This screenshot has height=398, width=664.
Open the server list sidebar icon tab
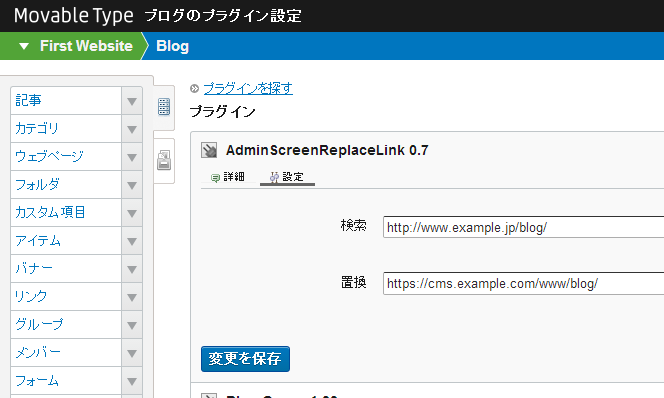(x=164, y=107)
